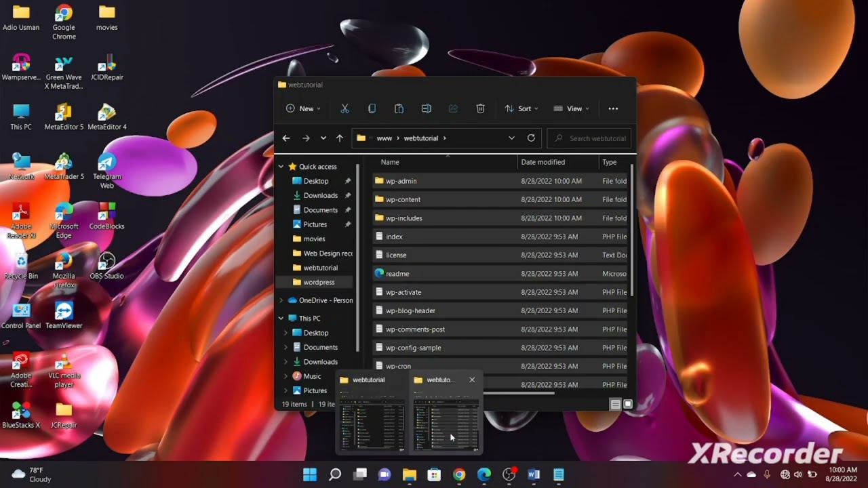Open Mozilla Firefox desktop icon
The image size is (868, 488).
64,270
